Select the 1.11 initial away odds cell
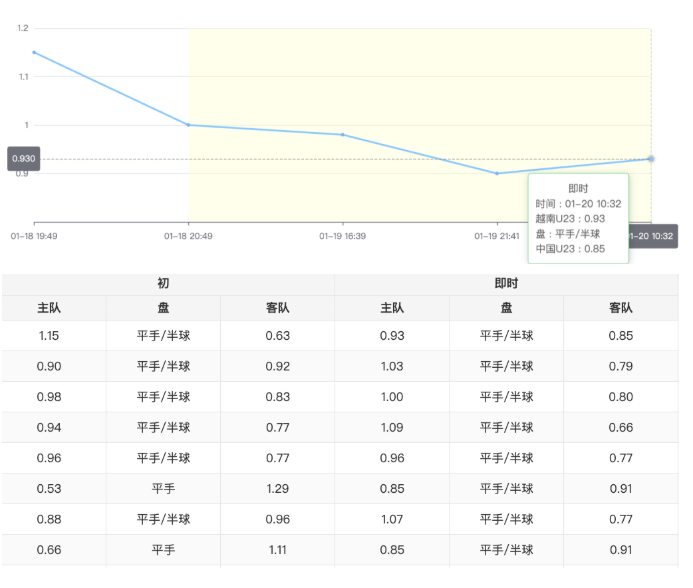Viewport: 693px width, 588px height. coord(278,550)
